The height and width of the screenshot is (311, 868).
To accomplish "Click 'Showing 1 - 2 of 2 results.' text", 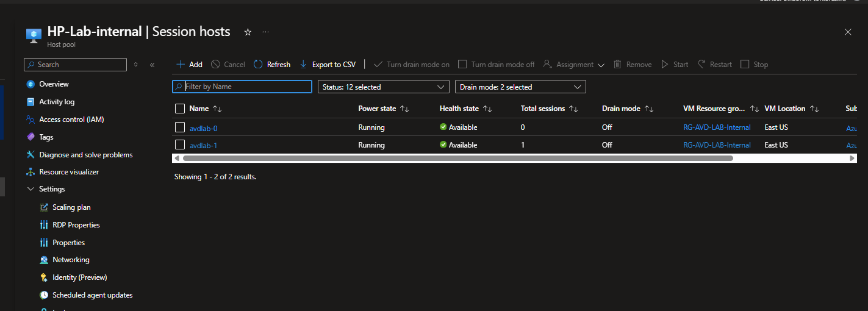I will point(215,177).
